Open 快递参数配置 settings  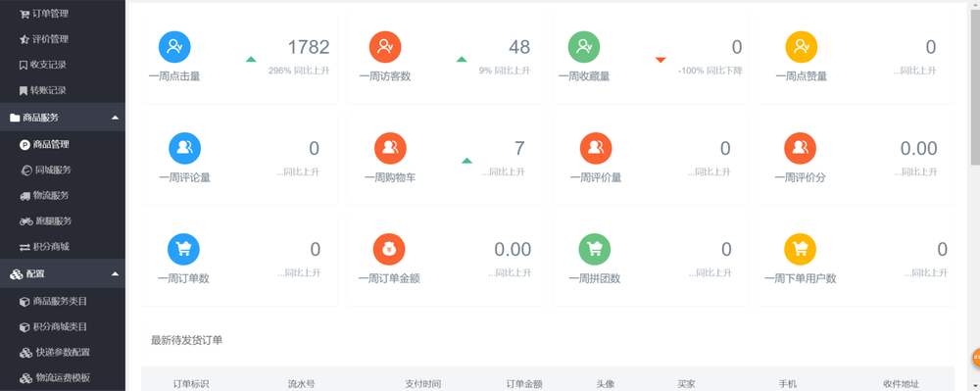[x=63, y=353]
